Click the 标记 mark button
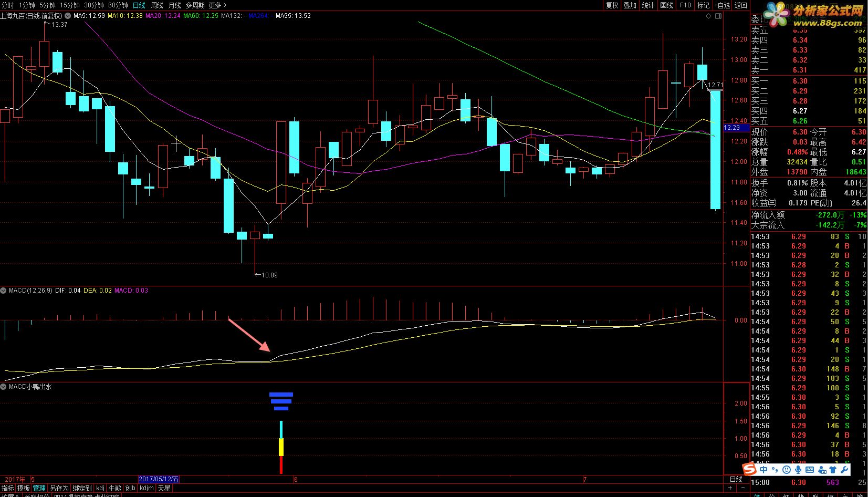868x497 pixels. (703, 5)
